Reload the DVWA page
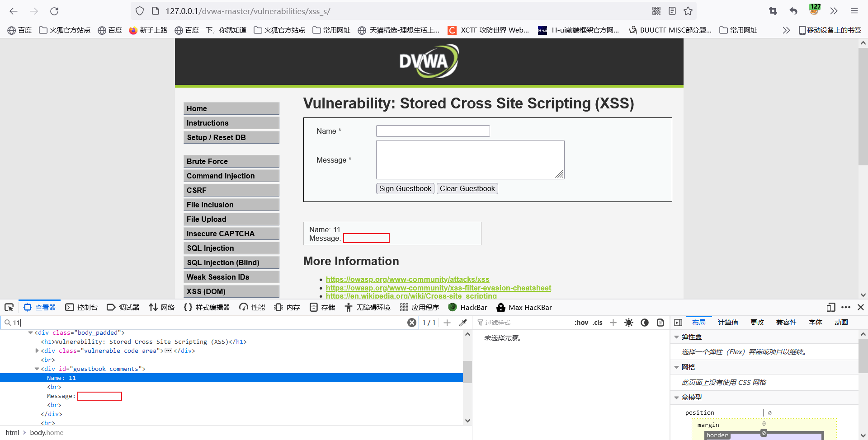Screen dimensions: 868x440 point(54,11)
